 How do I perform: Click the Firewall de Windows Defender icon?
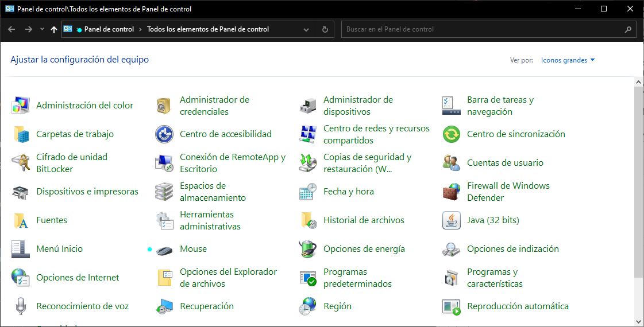point(452,192)
